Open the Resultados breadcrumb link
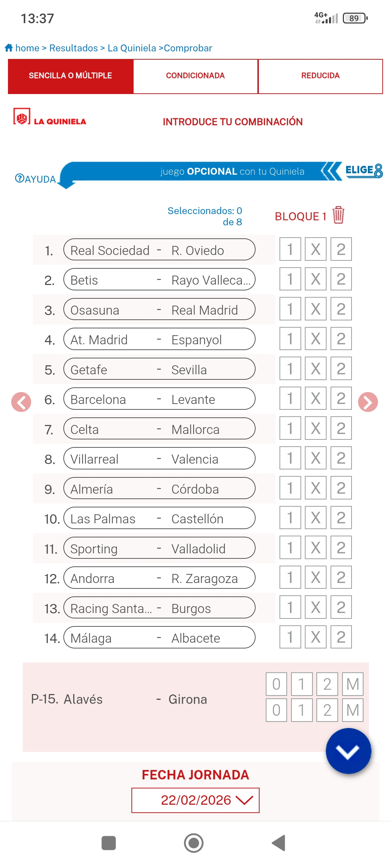Image resolution: width=391 pixels, height=868 pixels. click(x=73, y=48)
